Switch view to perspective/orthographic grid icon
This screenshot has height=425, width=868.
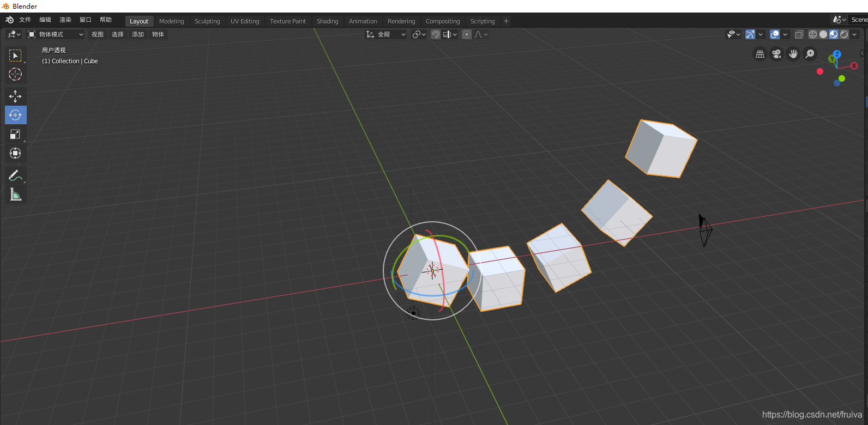759,54
